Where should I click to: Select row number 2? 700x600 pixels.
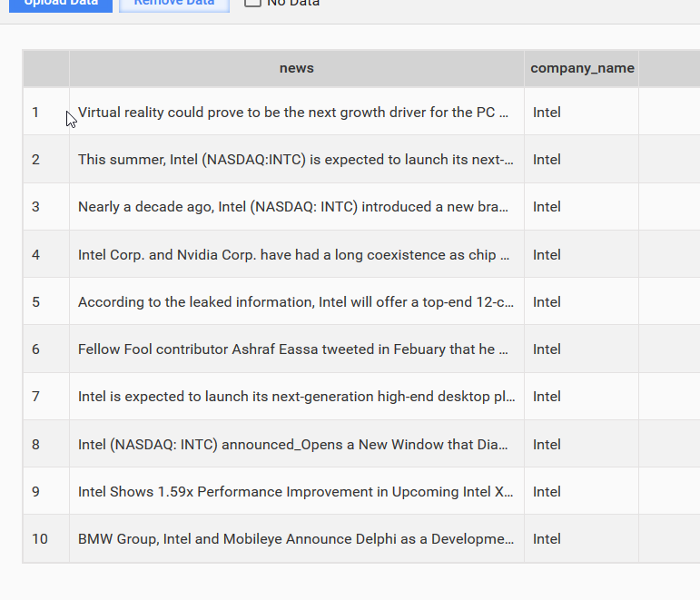[46, 160]
